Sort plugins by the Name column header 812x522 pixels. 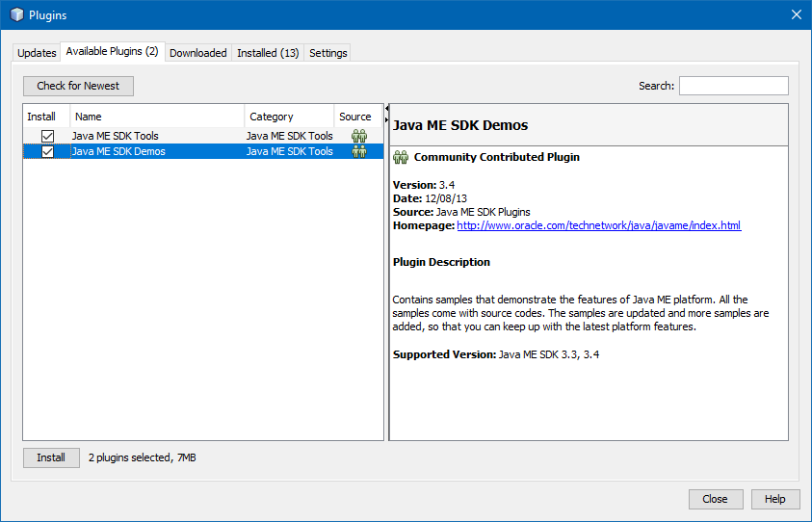click(157, 117)
